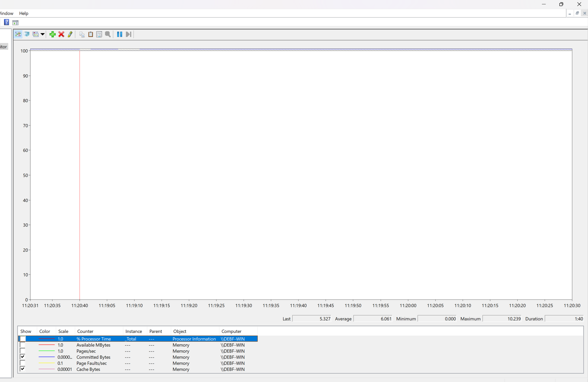Click the Paste Counter List clipboard icon
Screen dimensions: 588x382
90,34
